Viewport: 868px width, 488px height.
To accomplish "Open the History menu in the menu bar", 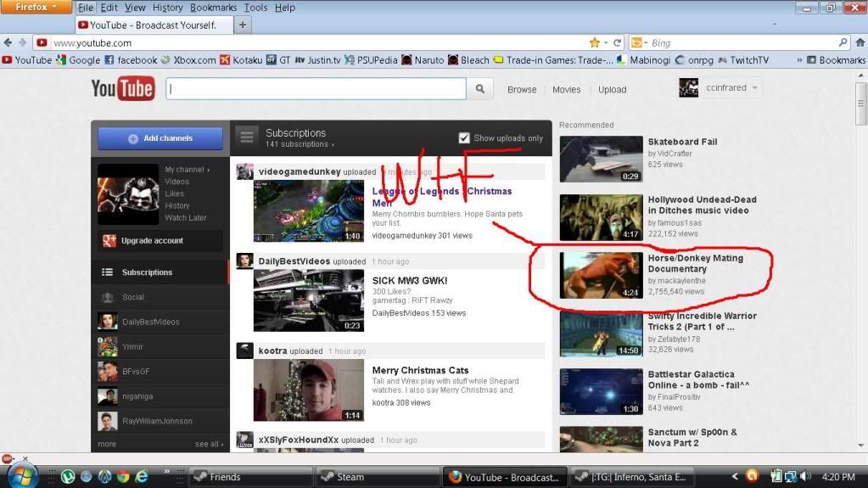I will click(x=167, y=8).
